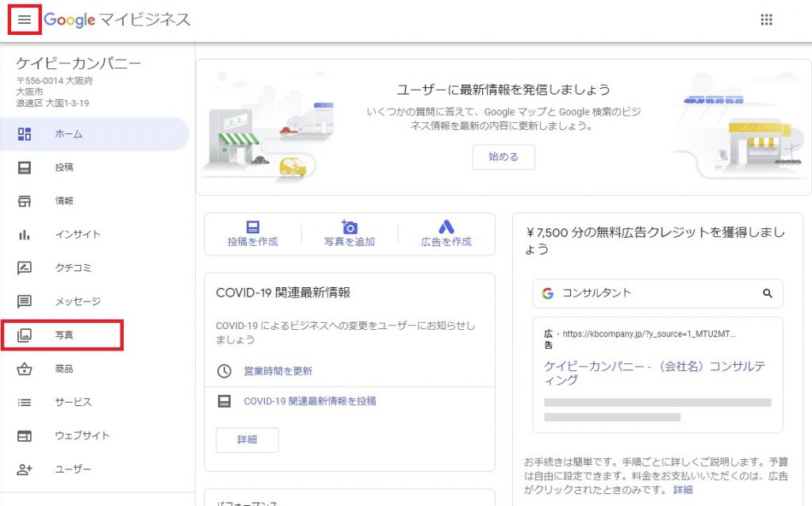Click the 広告を作成 label
812x506 pixels.
(446, 242)
